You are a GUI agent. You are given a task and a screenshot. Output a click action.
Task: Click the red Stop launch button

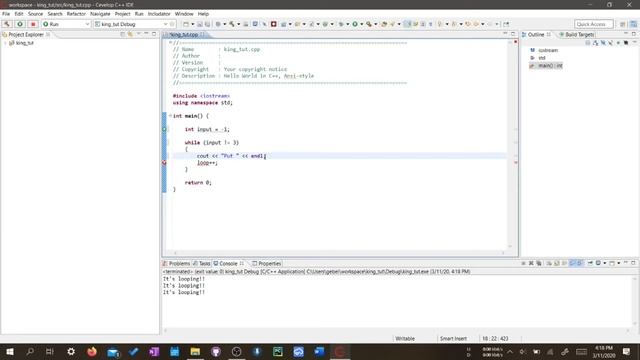33,24
